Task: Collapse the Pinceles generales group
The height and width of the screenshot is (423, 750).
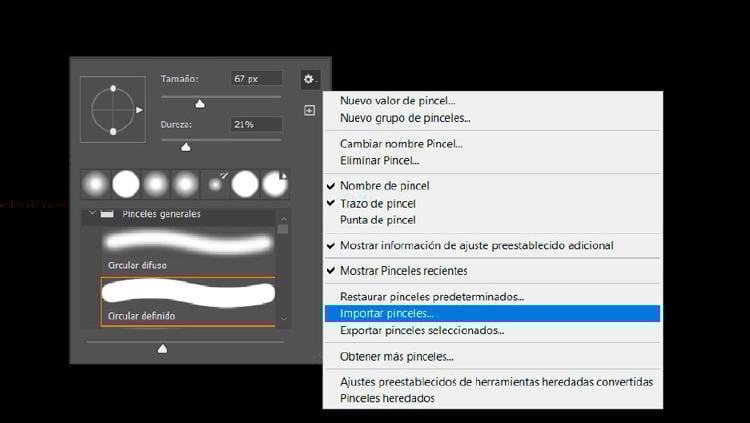Action: coord(92,213)
